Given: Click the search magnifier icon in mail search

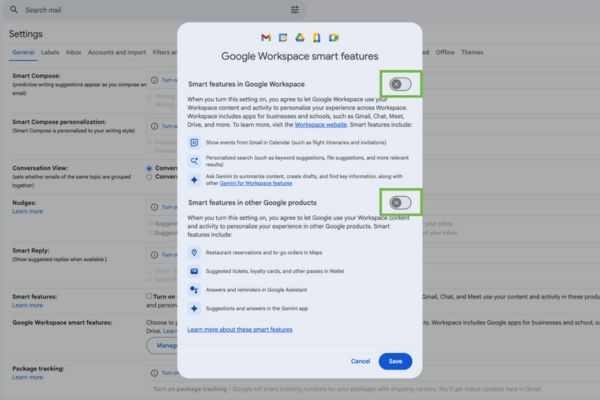Looking at the screenshot, I should tap(13, 9).
